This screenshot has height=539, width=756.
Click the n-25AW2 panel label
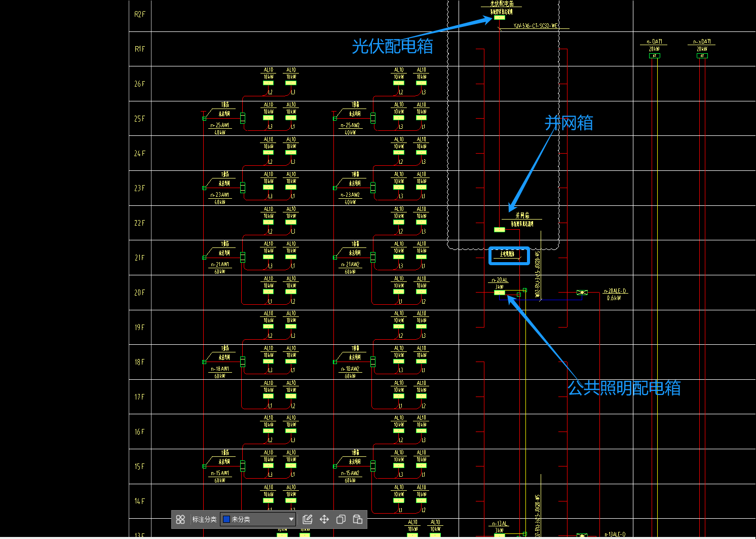(350, 125)
